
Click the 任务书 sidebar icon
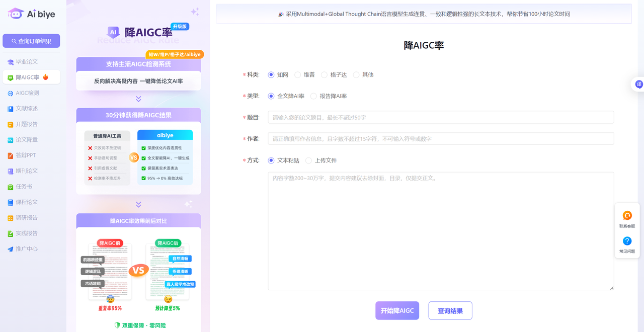(11, 187)
